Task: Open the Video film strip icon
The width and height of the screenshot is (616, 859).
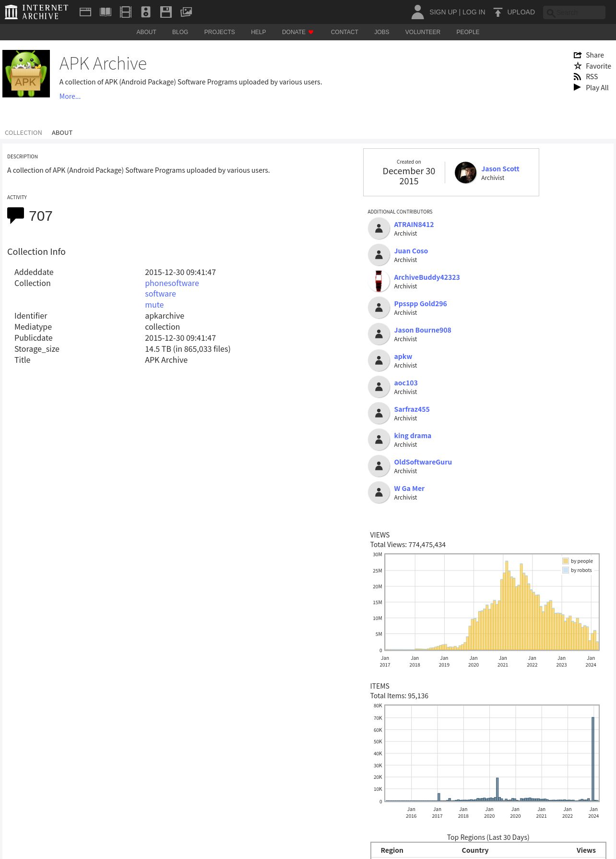Action: pos(126,12)
